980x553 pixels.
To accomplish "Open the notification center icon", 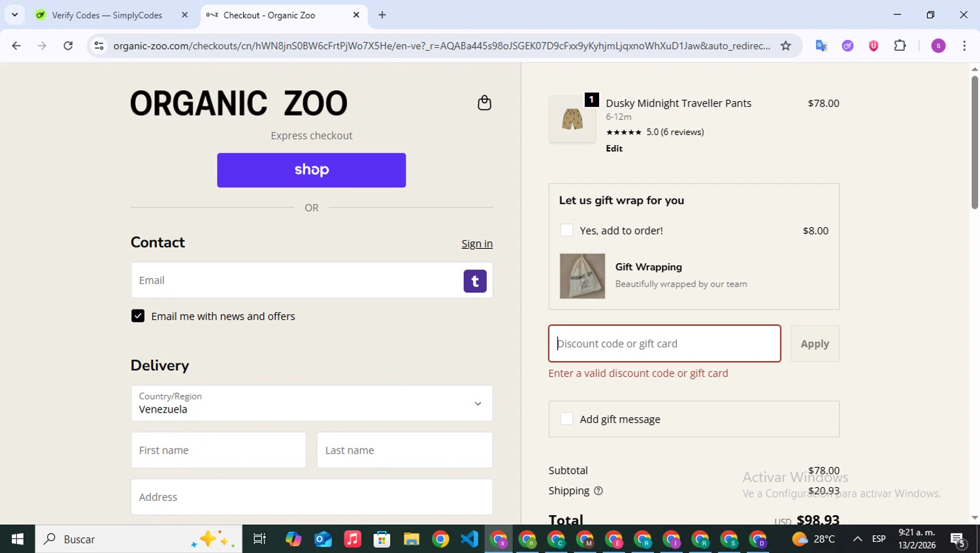I will pos(958,539).
